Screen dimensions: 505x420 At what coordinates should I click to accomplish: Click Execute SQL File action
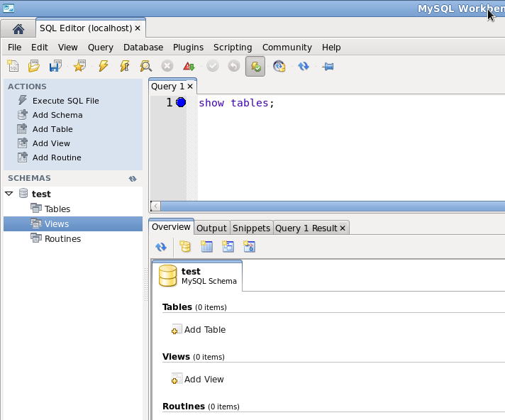click(x=65, y=101)
